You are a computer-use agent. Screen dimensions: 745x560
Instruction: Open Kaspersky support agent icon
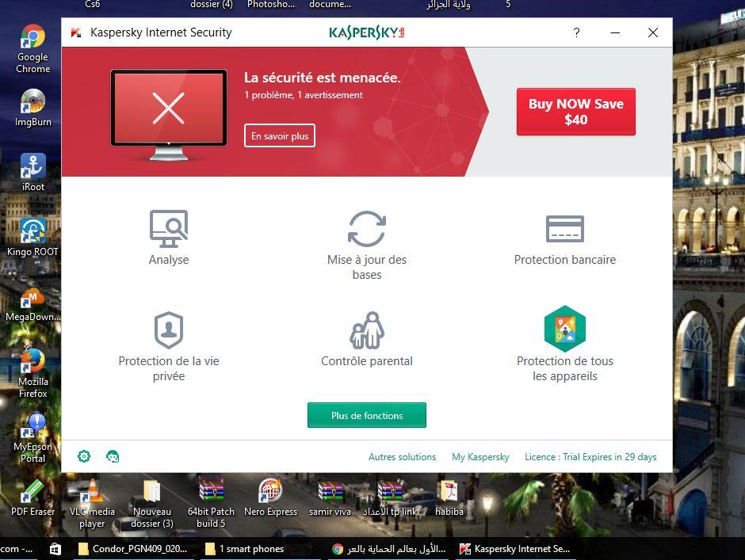113,456
